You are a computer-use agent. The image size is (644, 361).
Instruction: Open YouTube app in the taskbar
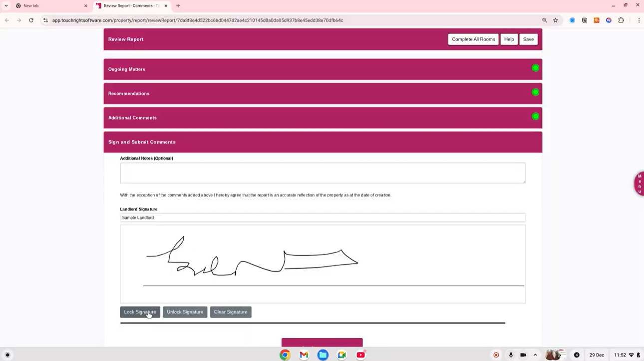[x=360, y=355]
